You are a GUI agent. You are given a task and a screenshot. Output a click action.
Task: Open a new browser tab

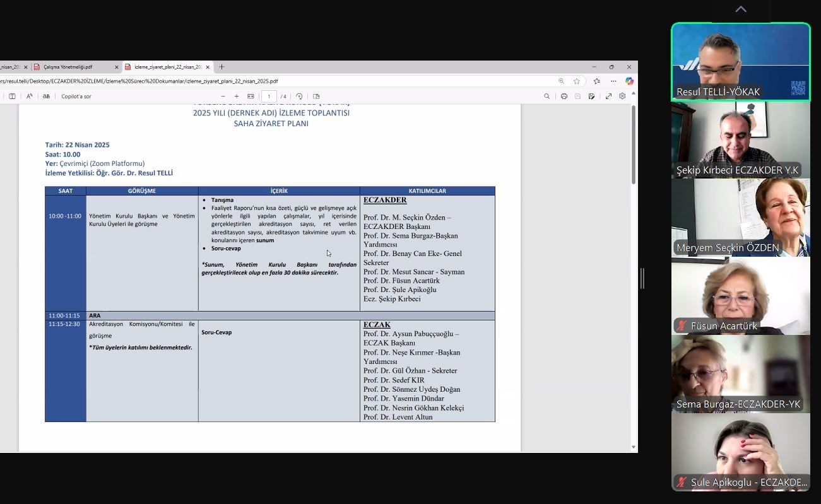pos(221,67)
